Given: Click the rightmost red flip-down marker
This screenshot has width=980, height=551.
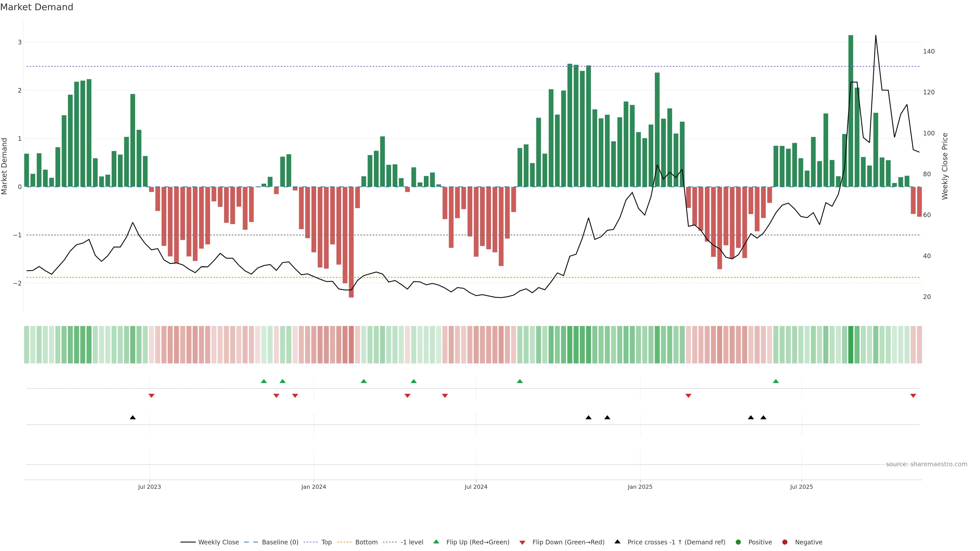Looking at the screenshot, I should pos(913,396).
